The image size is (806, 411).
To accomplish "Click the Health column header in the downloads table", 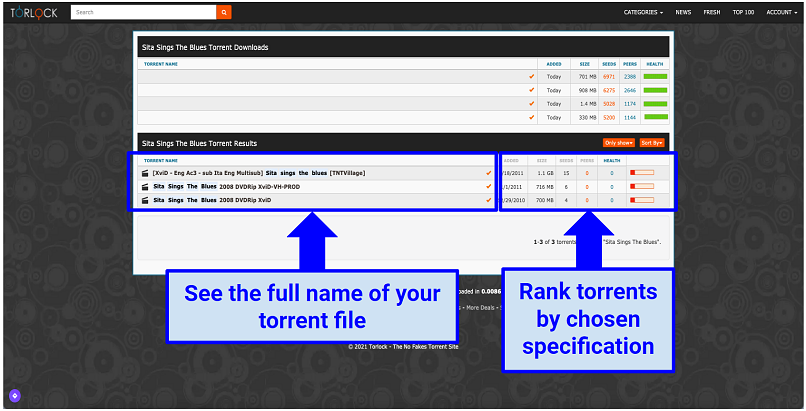I will pyautogui.click(x=654, y=64).
